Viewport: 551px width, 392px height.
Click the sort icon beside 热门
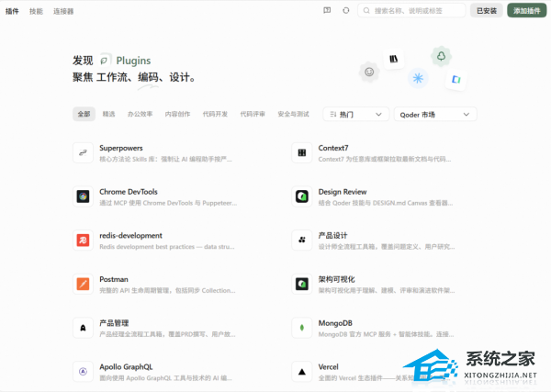(x=333, y=115)
